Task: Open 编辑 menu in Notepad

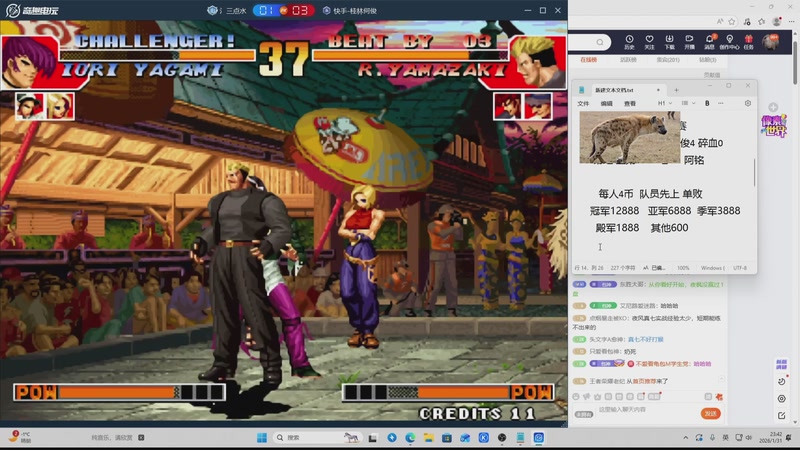Action: [606, 104]
